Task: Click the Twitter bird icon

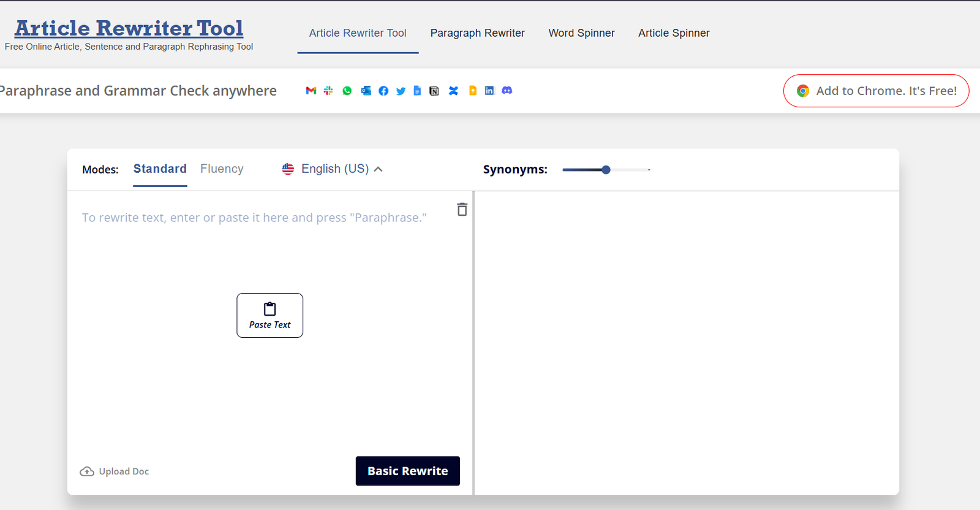Action: pos(401,91)
